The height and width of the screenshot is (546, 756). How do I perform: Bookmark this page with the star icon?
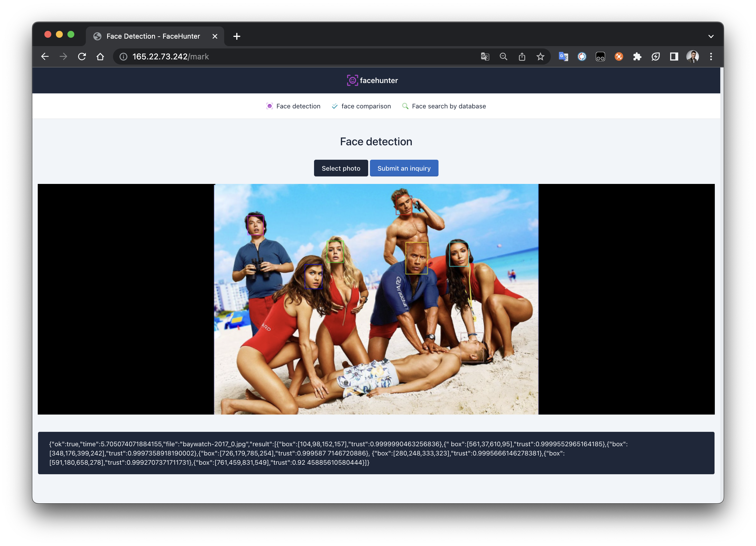pos(540,57)
